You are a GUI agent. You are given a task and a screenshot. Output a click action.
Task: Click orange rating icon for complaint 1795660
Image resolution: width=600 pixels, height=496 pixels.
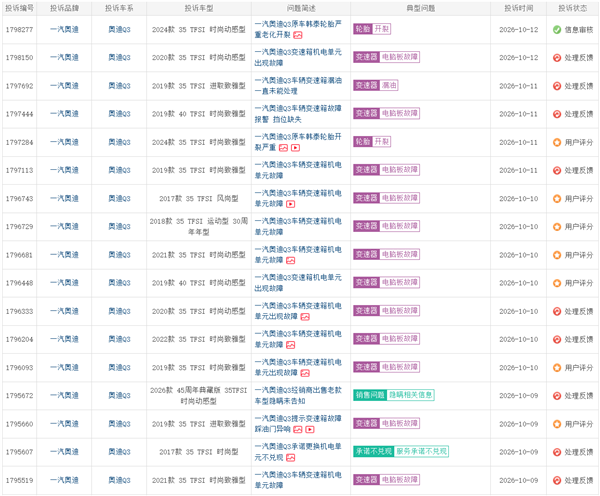point(557,424)
